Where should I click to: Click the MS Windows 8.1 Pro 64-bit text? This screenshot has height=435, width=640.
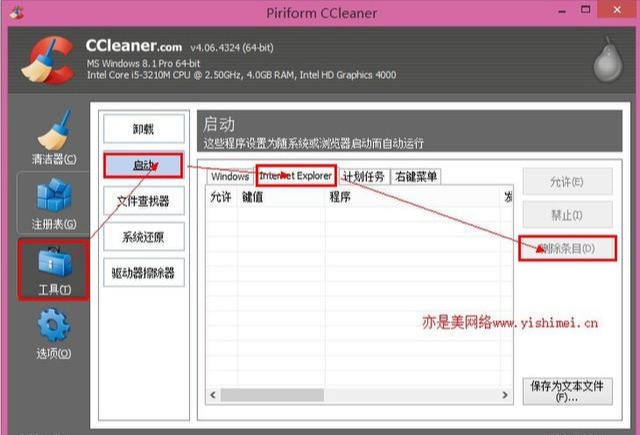143,63
